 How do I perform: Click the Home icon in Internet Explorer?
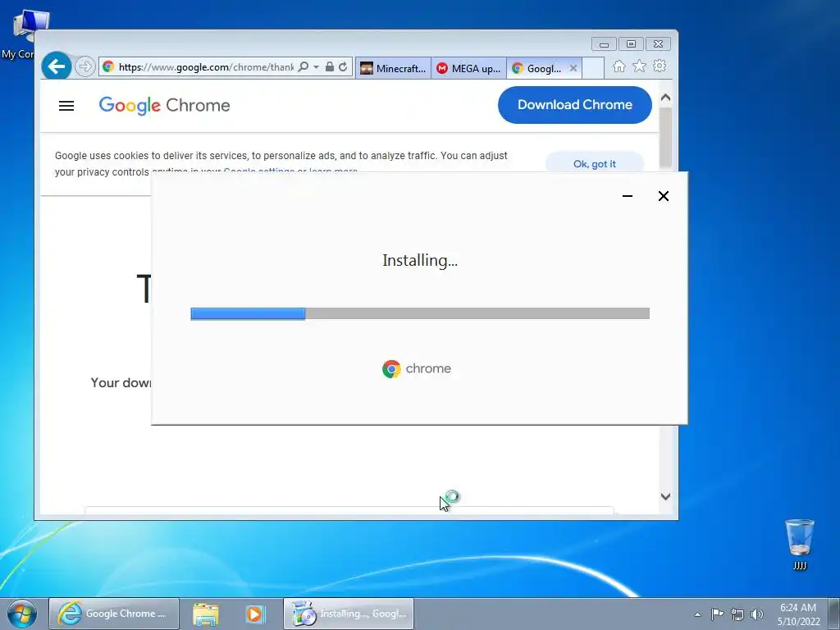(x=619, y=66)
